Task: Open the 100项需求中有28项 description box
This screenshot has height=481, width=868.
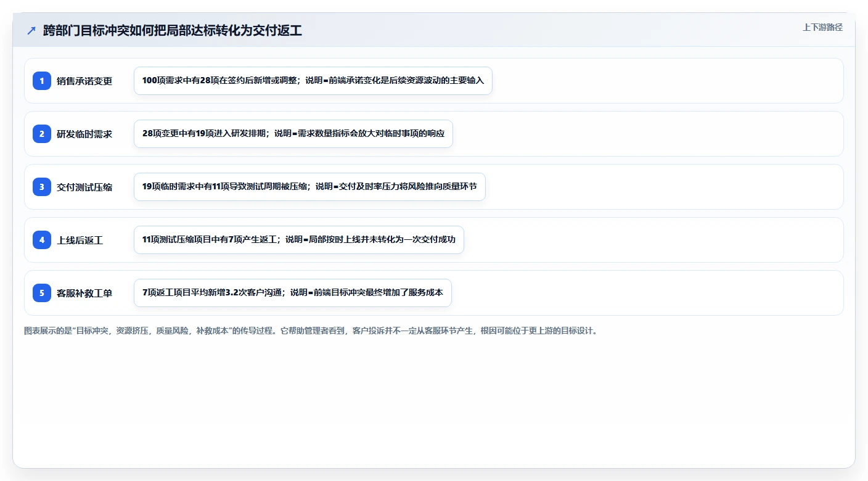Action: click(x=313, y=81)
